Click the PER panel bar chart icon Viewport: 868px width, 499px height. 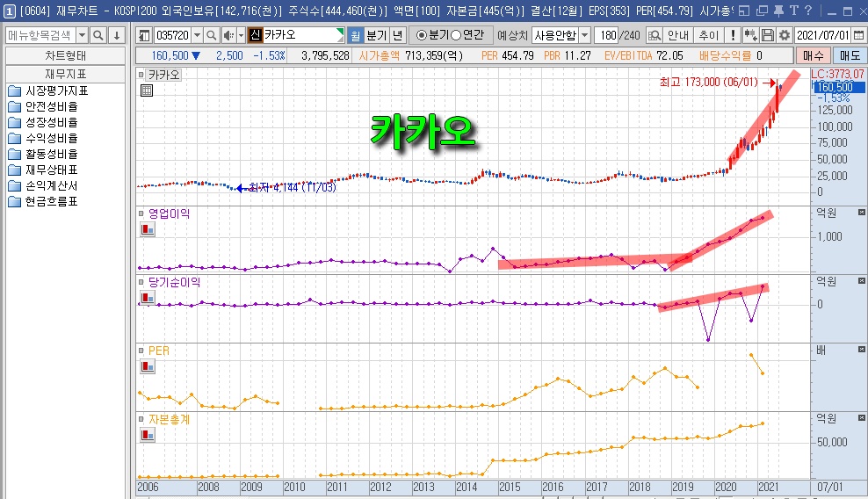(148, 366)
